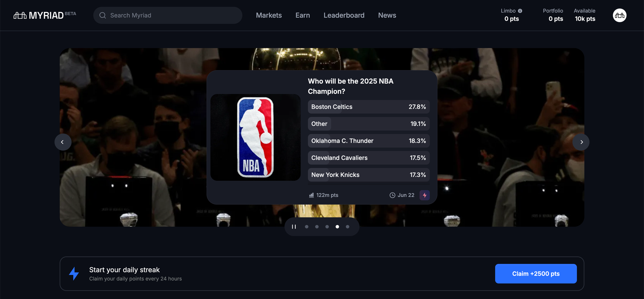Claim the +2500 daily points

click(x=536, y=274)
